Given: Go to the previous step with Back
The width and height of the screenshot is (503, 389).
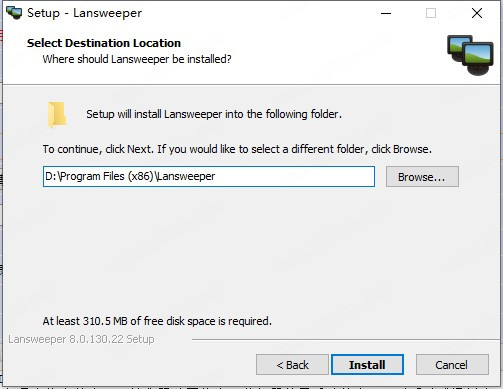Looking at the screenshot, I should point(292,365).
